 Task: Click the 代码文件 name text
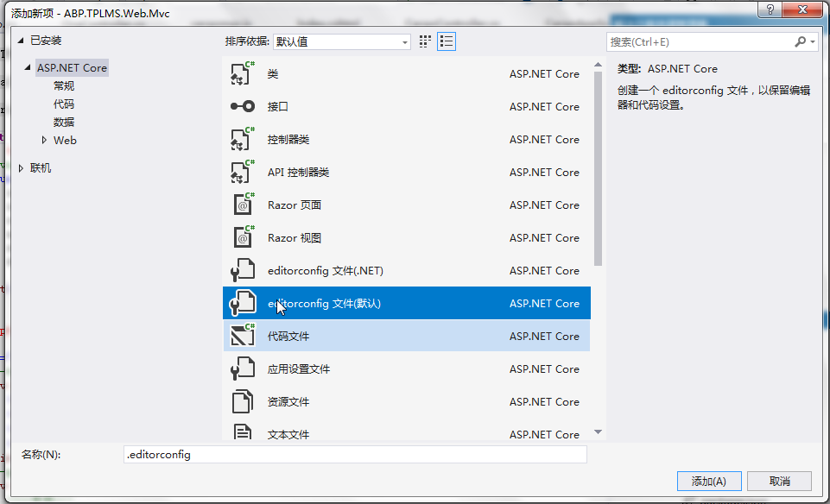tap(288, 336)
